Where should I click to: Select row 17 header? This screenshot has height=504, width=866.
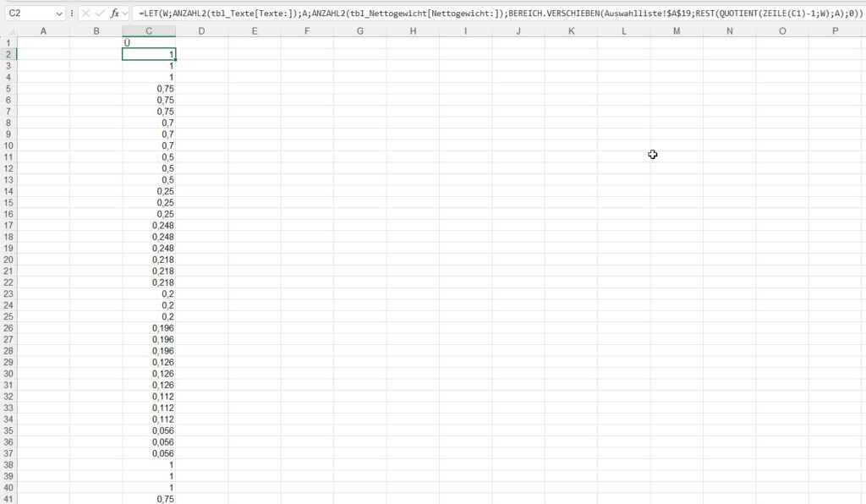tap(8, 225)
